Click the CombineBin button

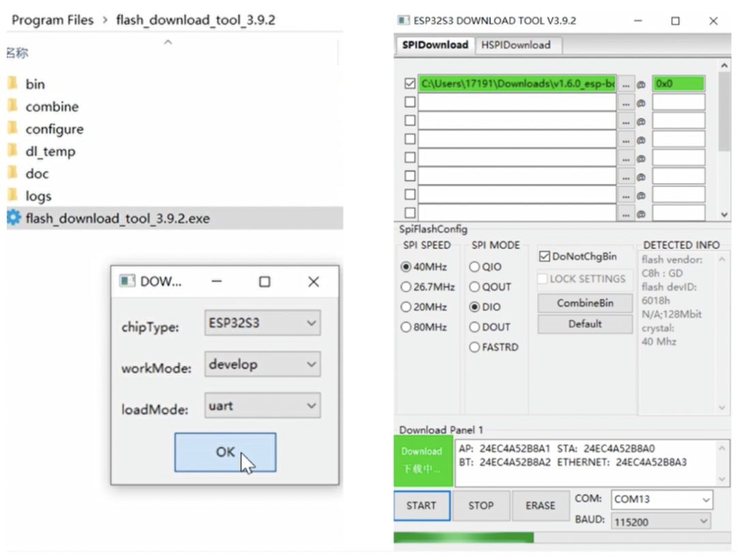(586, 303)
